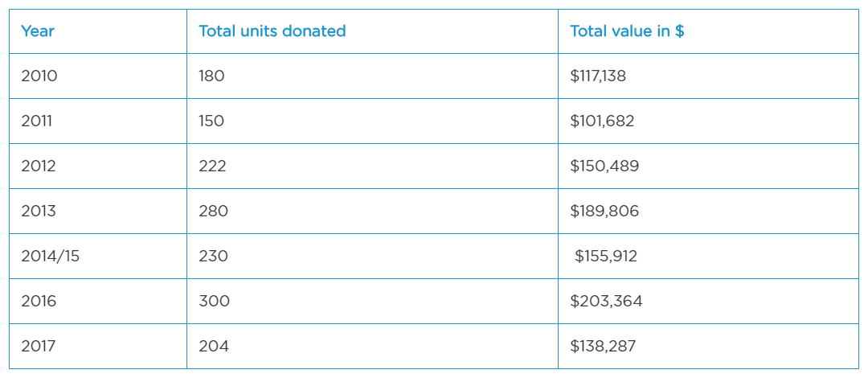The width and height of the screenshot is (868, 378).
Task: Select the 2010 year cell
Action: click(x=39, y=76)
